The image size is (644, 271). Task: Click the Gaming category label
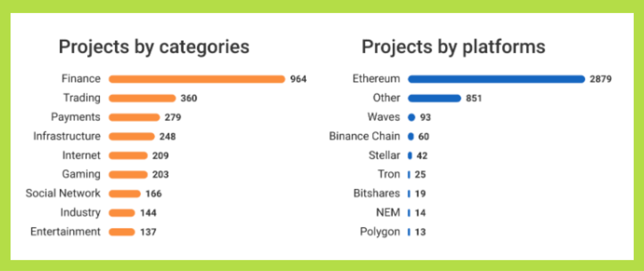pyautogui.click(x=81, y=174)
